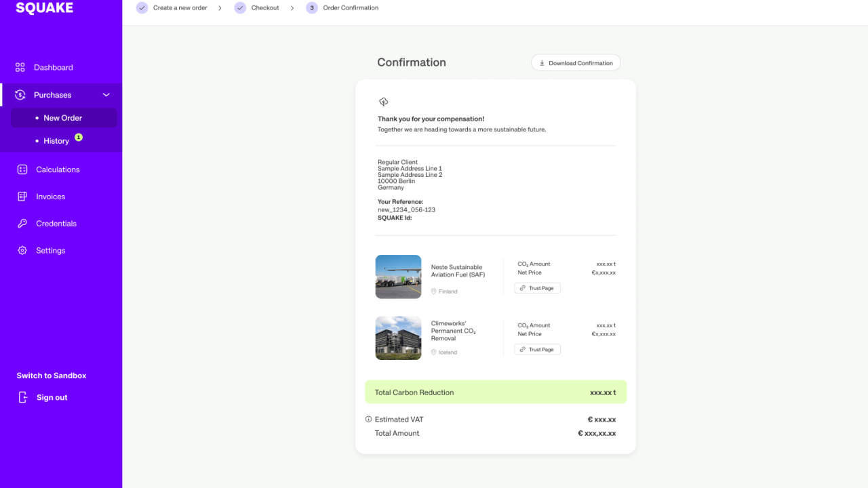This screenshot has width=868, height=488.
Task: Open Trust Page for Neste SAF
Action: 537,288
